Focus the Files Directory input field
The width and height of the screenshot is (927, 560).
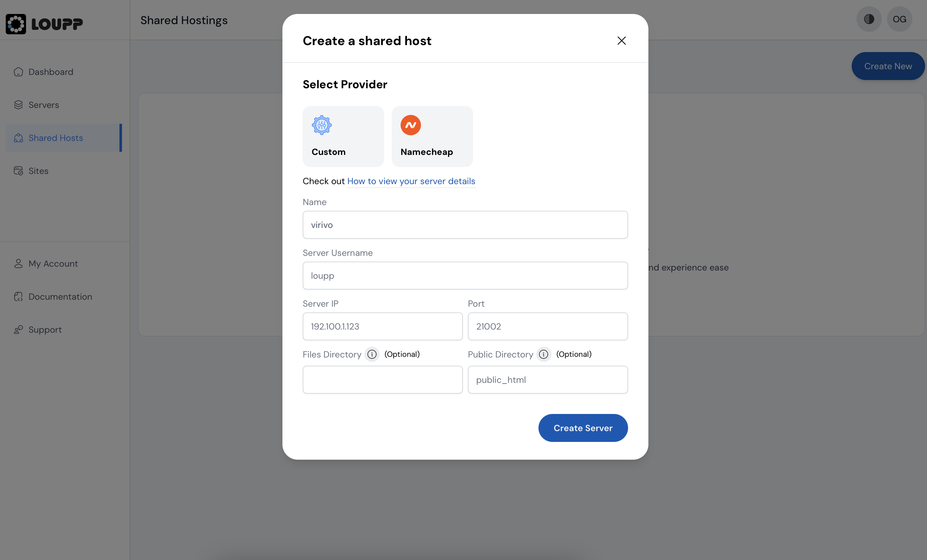coord(382,380)
